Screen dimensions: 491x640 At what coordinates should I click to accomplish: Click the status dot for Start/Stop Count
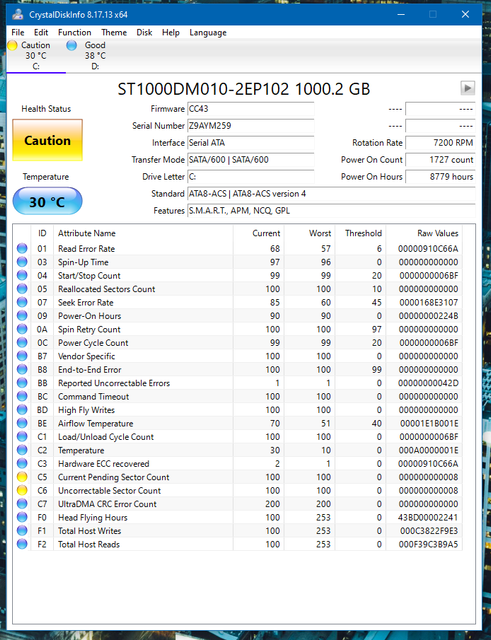22,276
